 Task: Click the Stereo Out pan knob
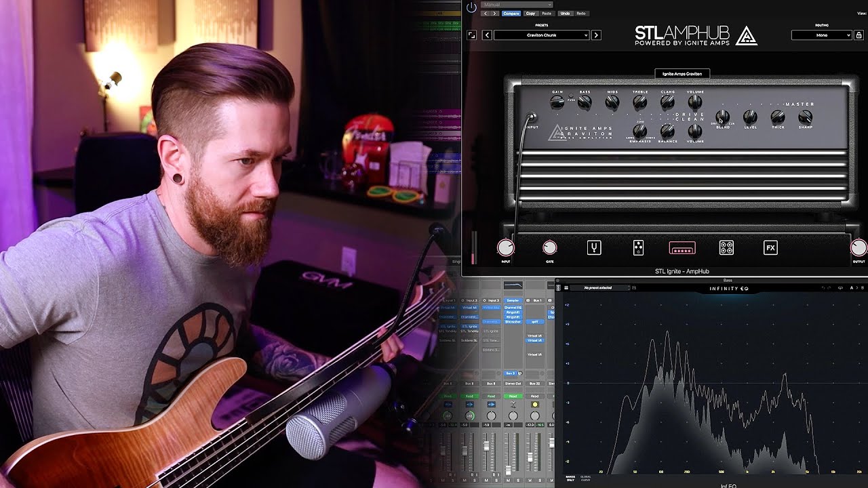pyautogui.click(x=513, y=415)
